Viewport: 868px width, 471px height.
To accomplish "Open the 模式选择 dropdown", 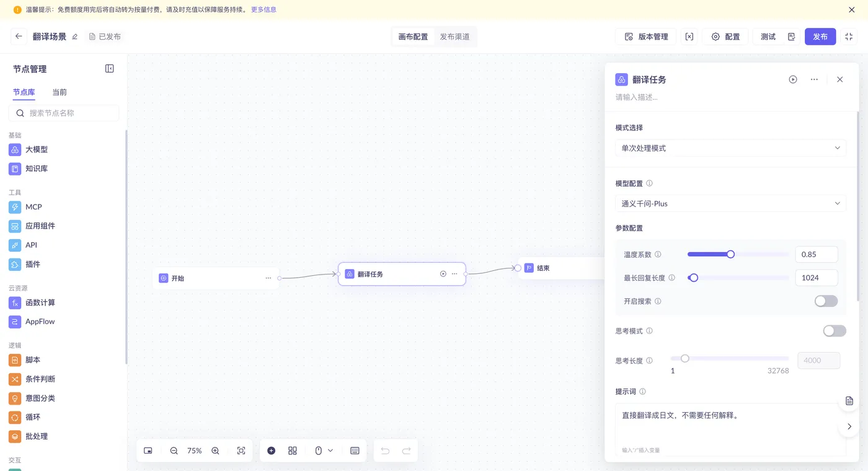I will (730, 148).
